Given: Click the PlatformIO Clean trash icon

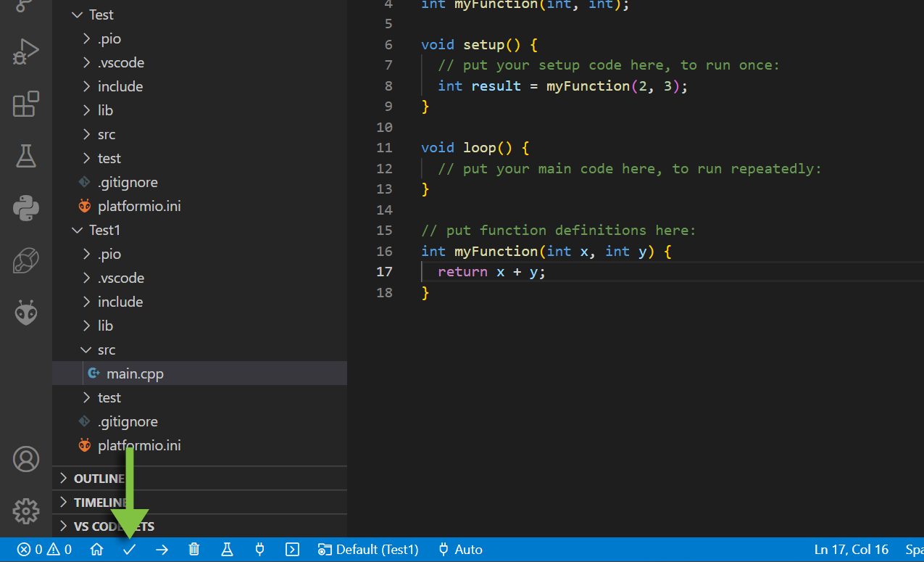Looking at the screenshot, I should pyautogui.click(x=194, y=550).
